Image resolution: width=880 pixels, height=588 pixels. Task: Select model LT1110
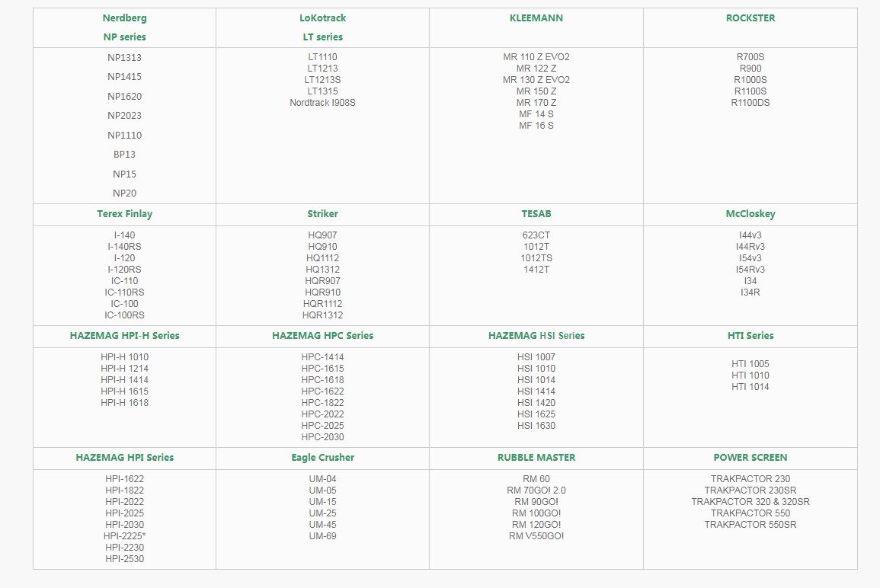[323, 57]
